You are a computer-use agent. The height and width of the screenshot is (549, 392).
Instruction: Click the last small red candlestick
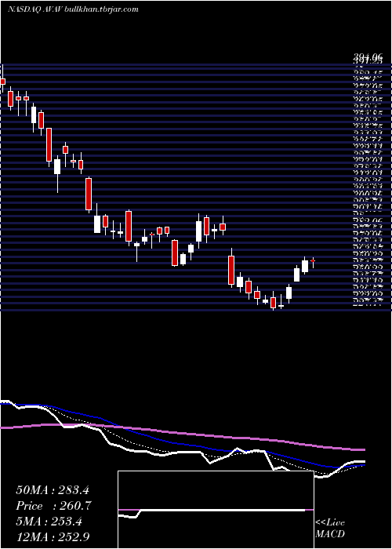[313, 261]
